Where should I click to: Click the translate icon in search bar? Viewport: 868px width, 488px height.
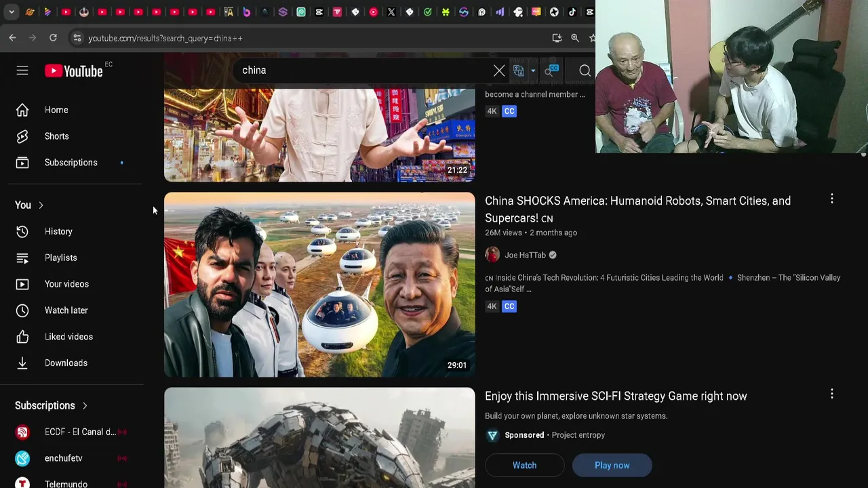[519, 70]
